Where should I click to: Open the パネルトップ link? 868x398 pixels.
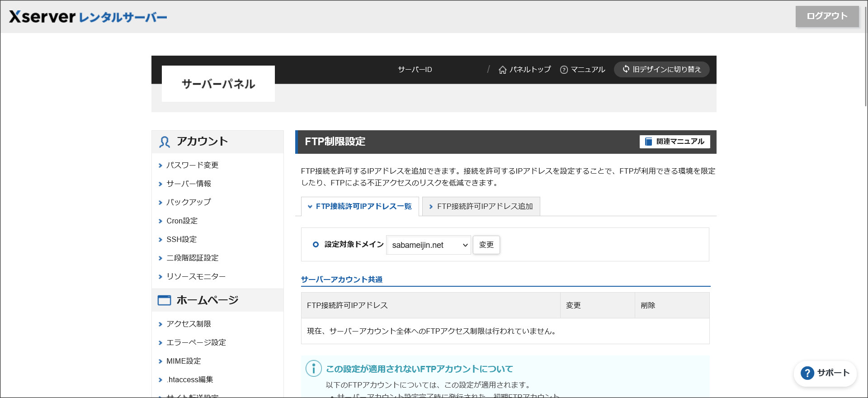pos(530,70)
